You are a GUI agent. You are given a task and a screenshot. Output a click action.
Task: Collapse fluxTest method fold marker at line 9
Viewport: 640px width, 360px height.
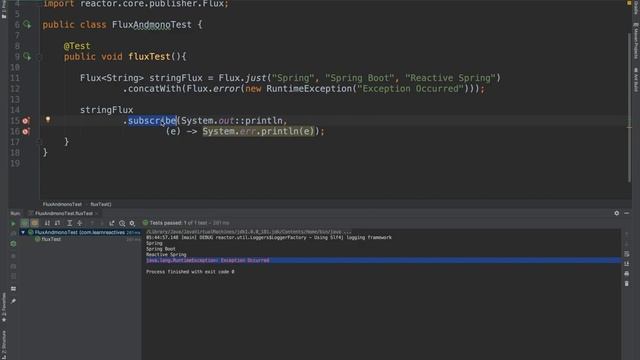[x=40, y=57]
